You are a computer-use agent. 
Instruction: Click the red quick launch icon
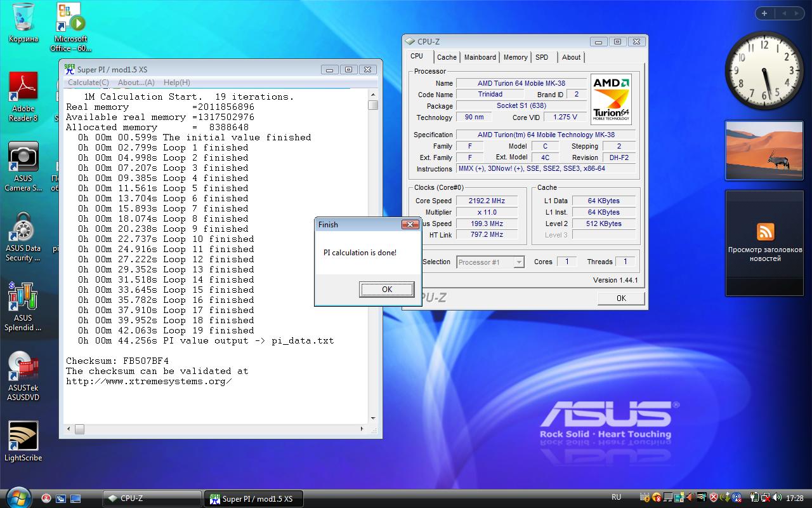click(46, 498)
